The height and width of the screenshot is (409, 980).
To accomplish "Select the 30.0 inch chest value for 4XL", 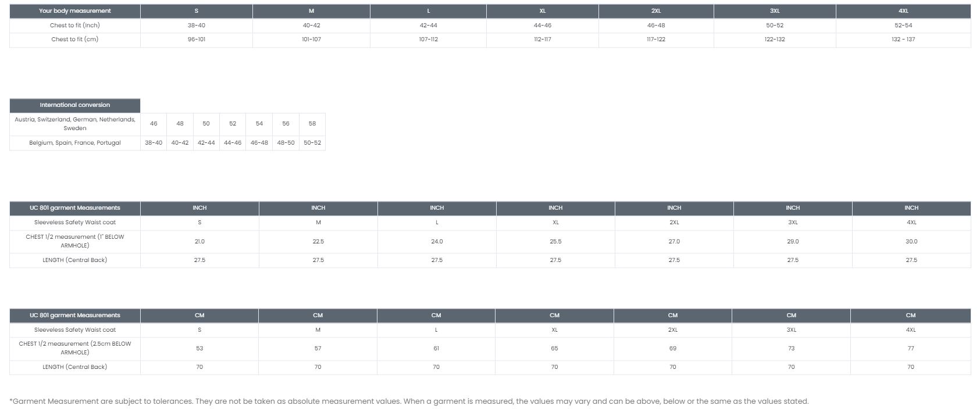I will [x=911, y=242].
